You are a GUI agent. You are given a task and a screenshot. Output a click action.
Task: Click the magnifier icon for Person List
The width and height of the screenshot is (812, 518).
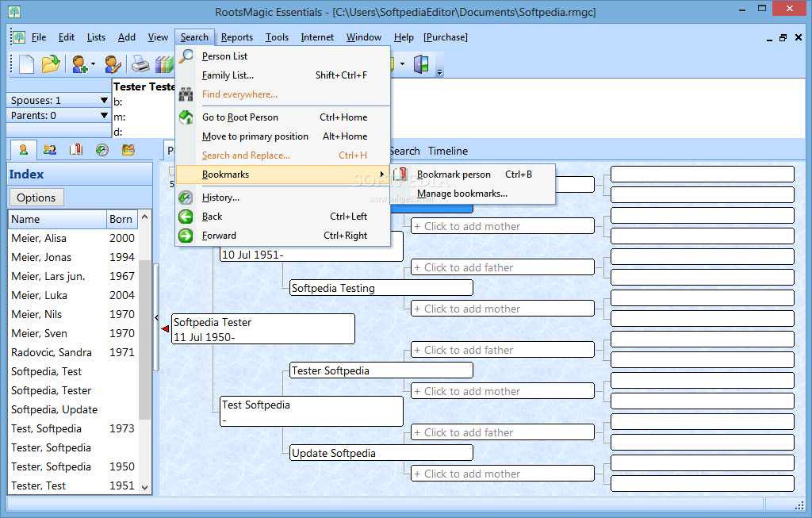pyautogui.click(x=186, y=56)
